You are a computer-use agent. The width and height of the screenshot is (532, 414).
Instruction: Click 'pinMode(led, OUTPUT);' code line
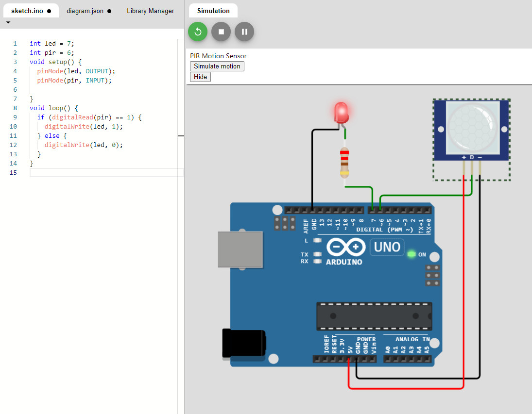[x=76, y=71]
